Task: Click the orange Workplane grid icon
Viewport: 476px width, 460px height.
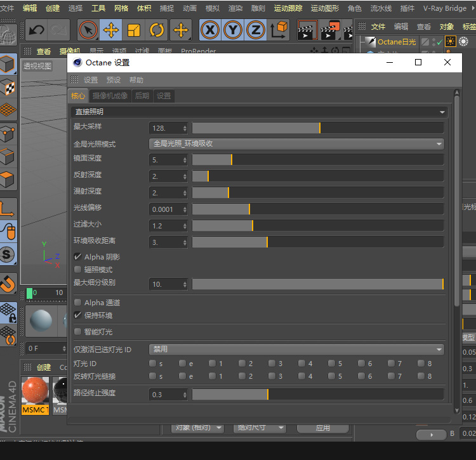Action: [8, 110]
